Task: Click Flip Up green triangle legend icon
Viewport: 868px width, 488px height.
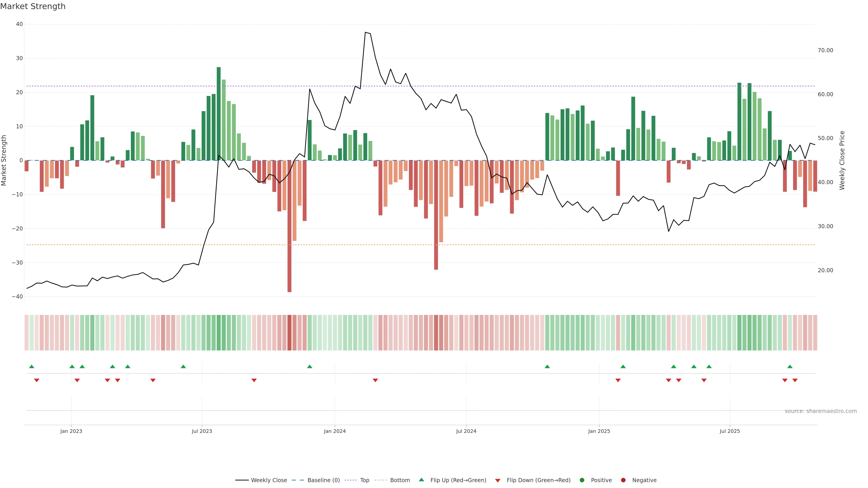Action: 421,480
